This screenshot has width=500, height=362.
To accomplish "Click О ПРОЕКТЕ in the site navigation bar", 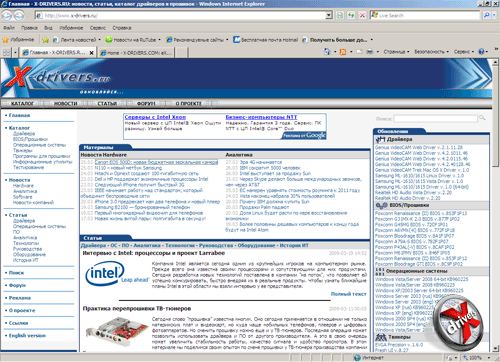I will point(189,104).
